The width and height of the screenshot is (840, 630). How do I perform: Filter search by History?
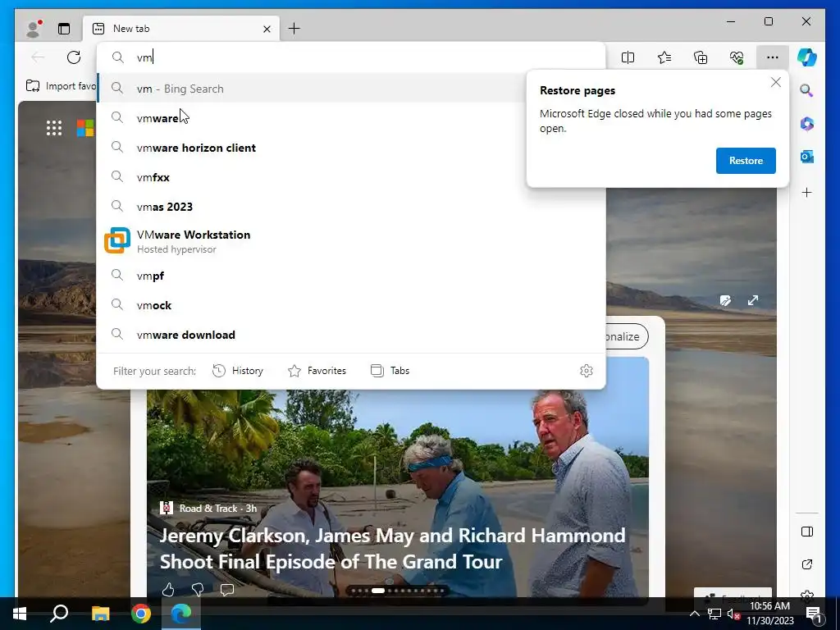(238, 371)
